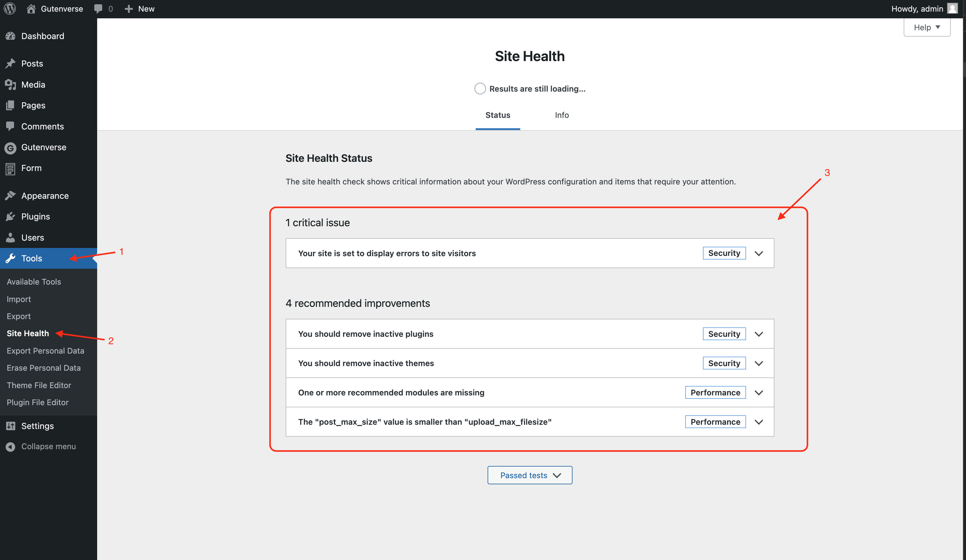The image size is (966, 560).
Task: Click the WordPress logo icon
Action: [10, 9]
